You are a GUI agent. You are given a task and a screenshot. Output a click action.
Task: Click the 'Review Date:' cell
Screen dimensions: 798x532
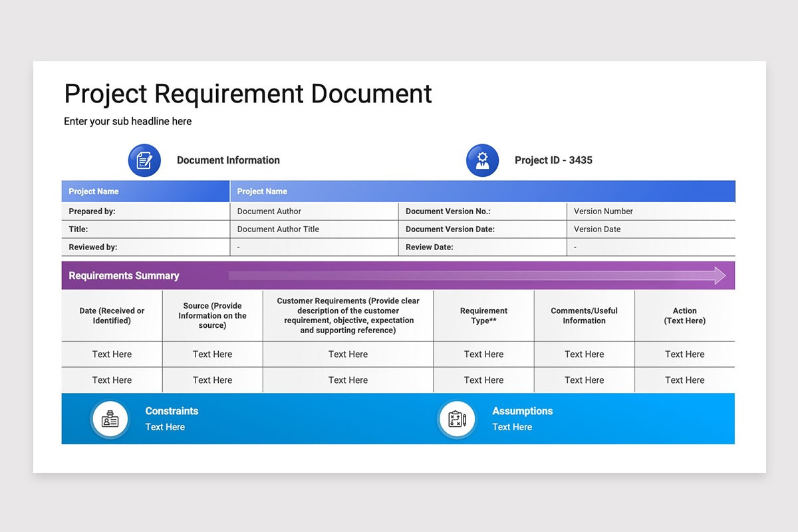click(482, 247)
